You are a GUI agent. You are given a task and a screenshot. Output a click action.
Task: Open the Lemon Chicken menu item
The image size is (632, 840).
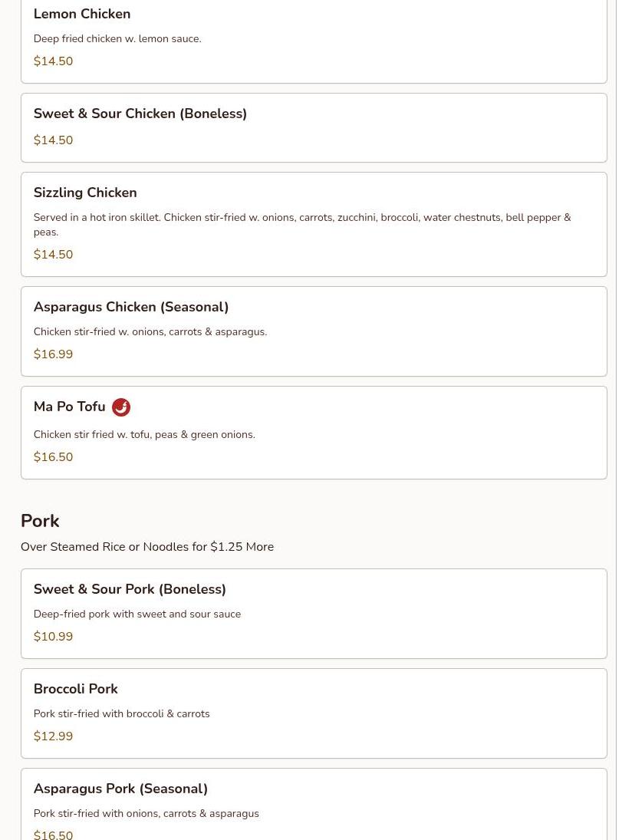[x=82, y=14]
